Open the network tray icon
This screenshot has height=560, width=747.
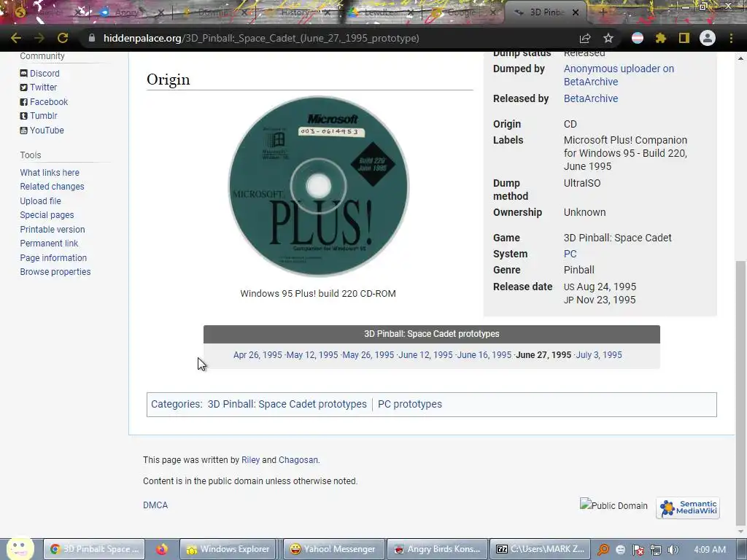point(656,550)
